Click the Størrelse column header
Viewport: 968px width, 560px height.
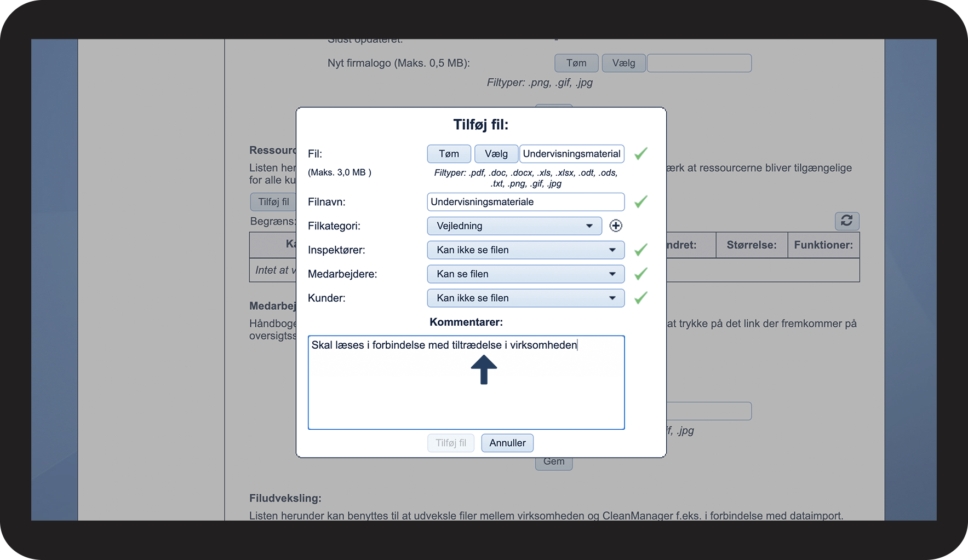coord(751,245)
